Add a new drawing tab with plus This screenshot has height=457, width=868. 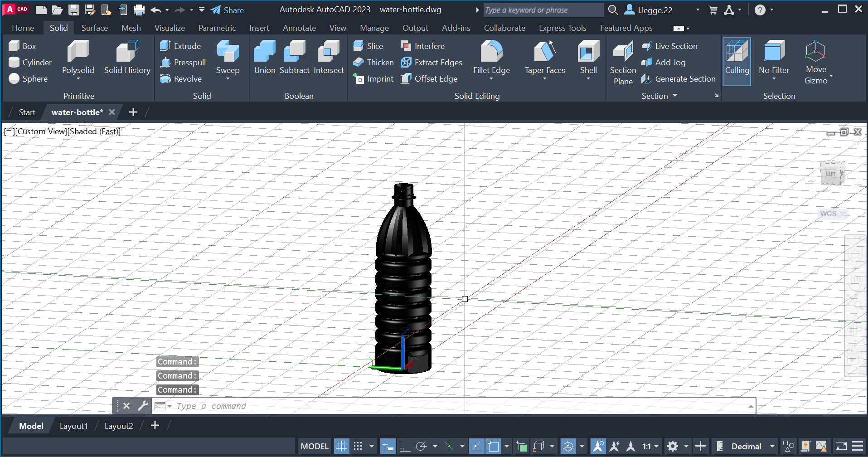(133, 112)
